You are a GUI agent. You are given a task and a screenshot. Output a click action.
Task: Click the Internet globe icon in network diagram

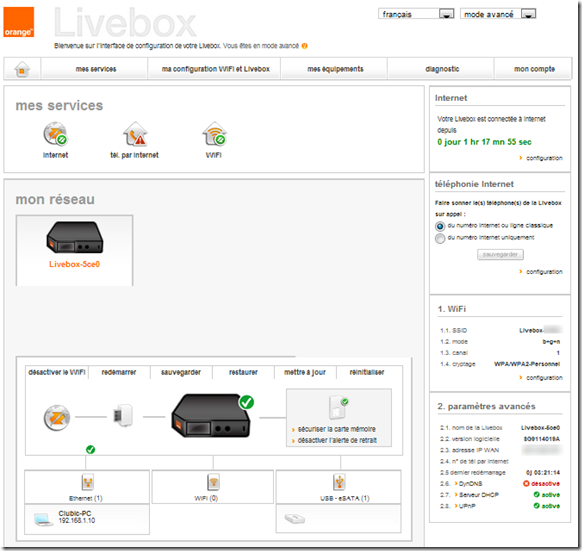57,418
